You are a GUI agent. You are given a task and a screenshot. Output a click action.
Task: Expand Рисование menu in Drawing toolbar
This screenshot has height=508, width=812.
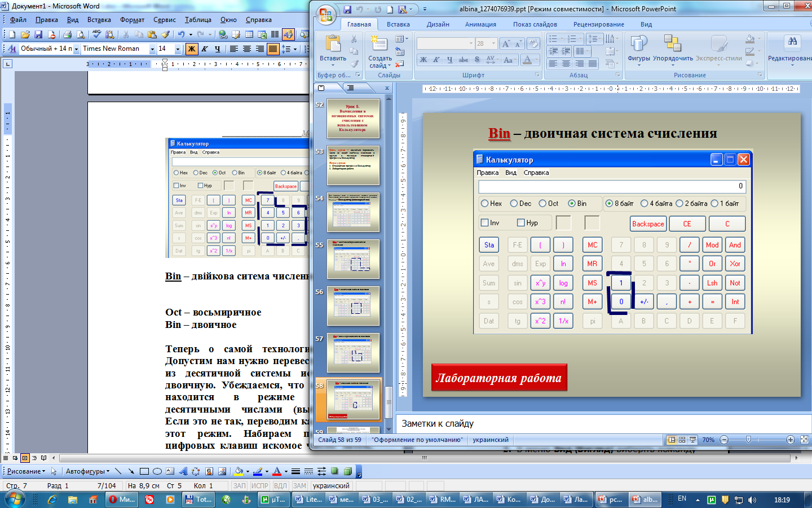tap(27, 471)
